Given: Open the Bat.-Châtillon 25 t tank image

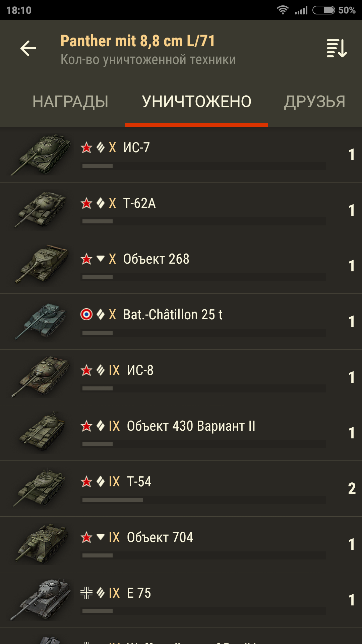Looking at the screenshot, I should point(41,322).
